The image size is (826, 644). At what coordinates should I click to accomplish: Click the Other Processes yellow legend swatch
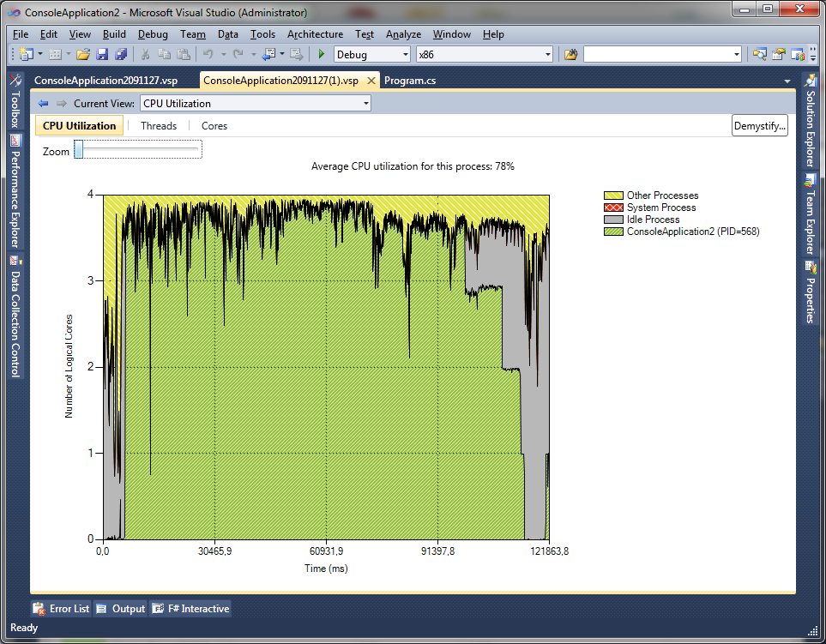(x=613, y=196)
